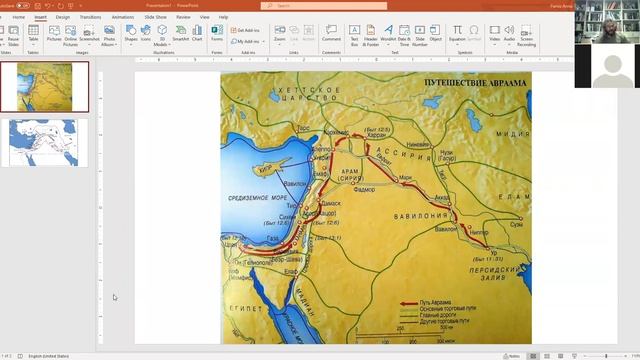Insert Audio clip

pos(509,35)
